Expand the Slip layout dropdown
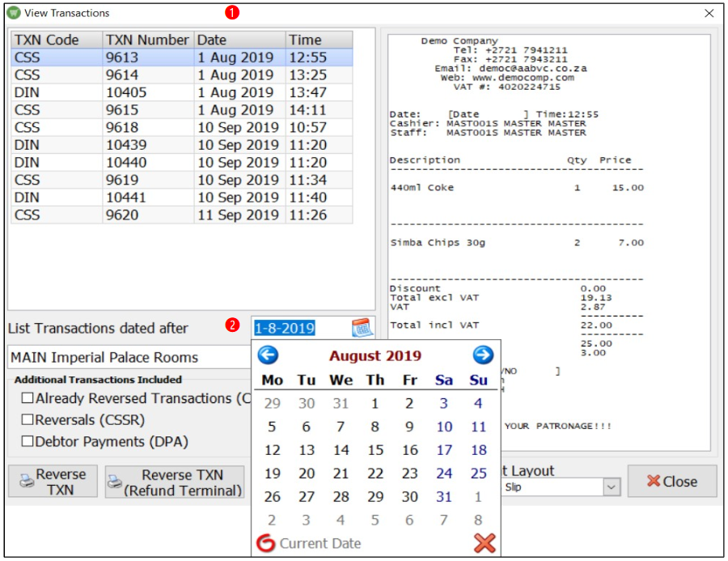The height and width of the screenshot is (561, 728). click(x=612, y=487)
